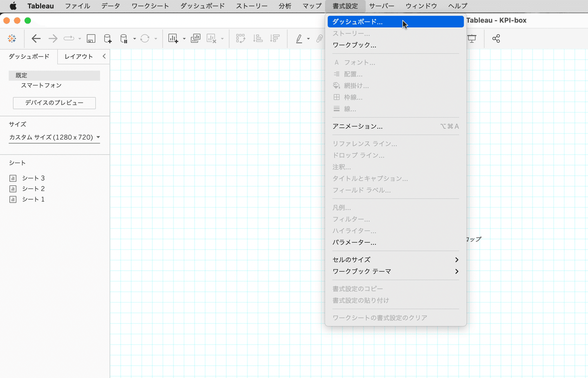The width and height of the screenshot is (588, 378).
Task: Open the clear sheet dropdown arrow
Action: (x=222, y=39)
